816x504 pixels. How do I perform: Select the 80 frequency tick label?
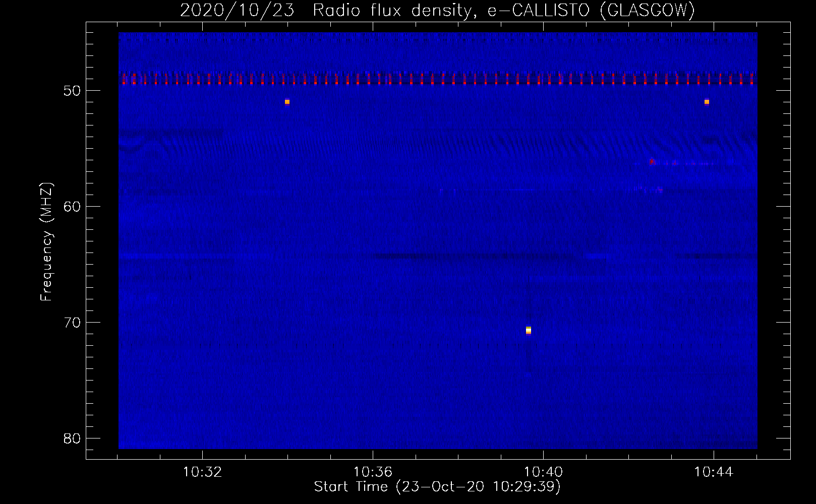click(73, 438)
